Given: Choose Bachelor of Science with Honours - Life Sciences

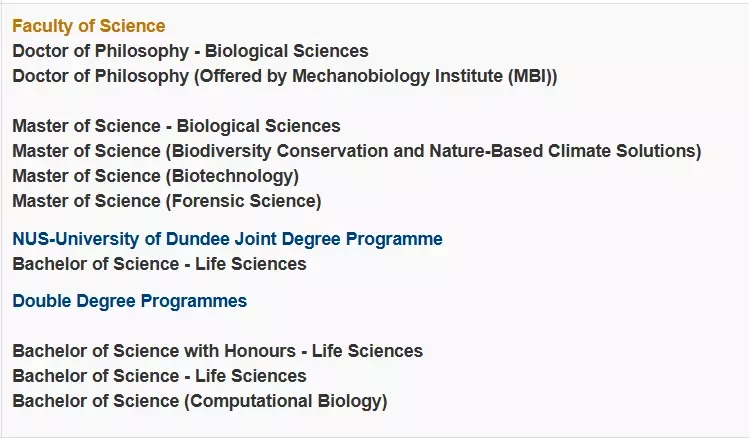Looking at the screenshot, I should click(217, 351).
